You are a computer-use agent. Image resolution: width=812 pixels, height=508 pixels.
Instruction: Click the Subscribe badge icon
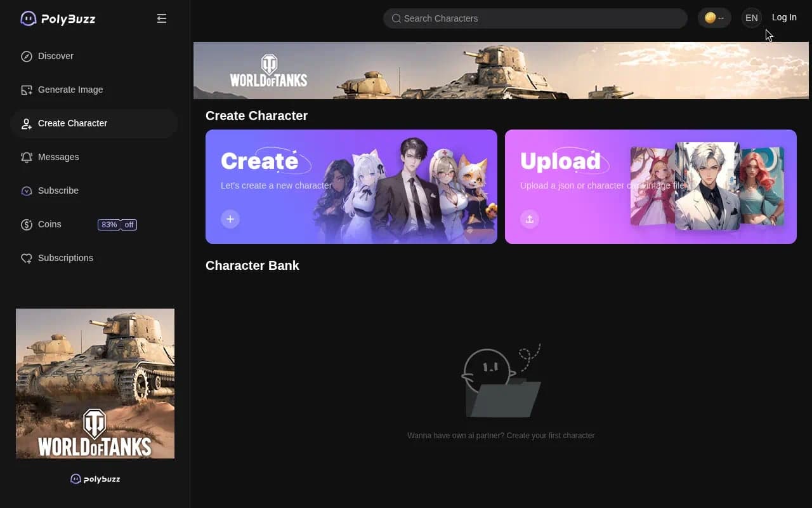pos(27,190)
